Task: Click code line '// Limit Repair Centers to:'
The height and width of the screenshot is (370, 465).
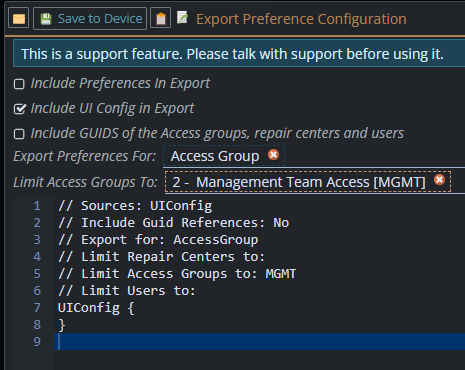Action: tap(161, 257)
